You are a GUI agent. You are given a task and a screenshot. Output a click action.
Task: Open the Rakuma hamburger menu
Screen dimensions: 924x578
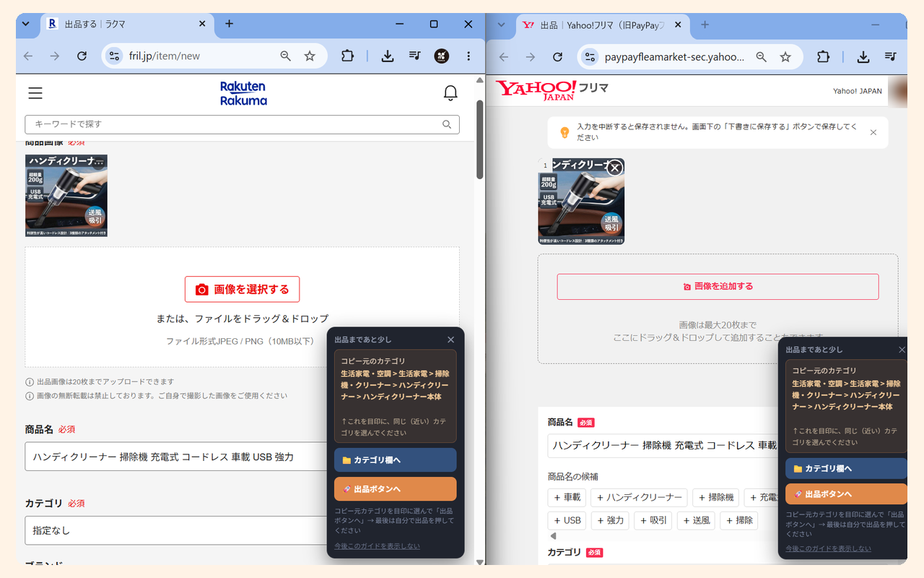coord(35,93)
